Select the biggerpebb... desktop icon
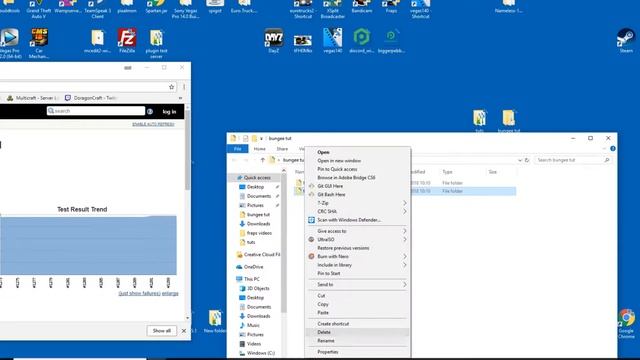The width and height of the screenshot is (640, 360). [391, 40]
